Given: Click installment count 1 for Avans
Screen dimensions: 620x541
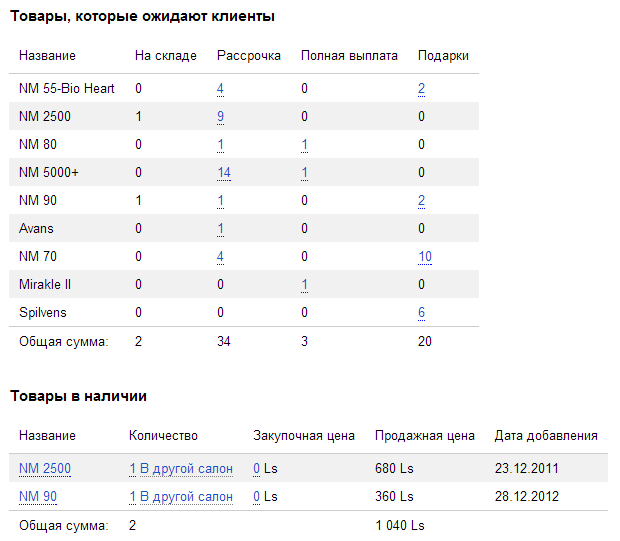Looking at the screenshot, I should (x=220, y=229).
